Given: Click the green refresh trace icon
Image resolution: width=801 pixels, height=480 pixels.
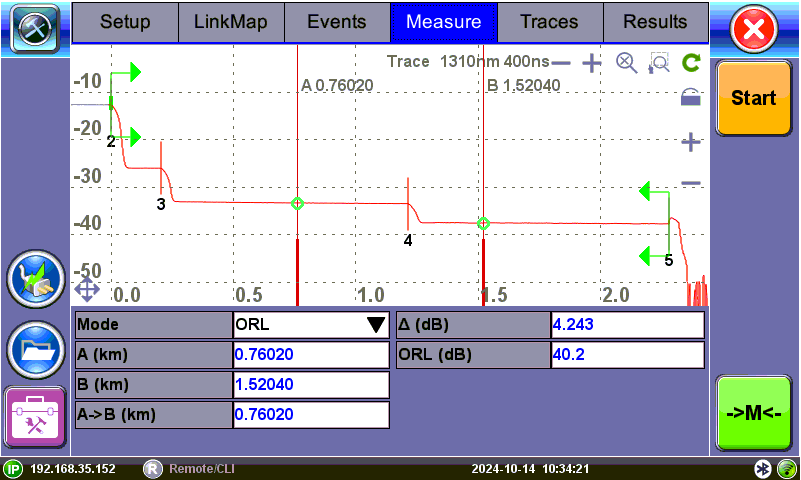Looking at the screenshot, I should coord(690,63).
